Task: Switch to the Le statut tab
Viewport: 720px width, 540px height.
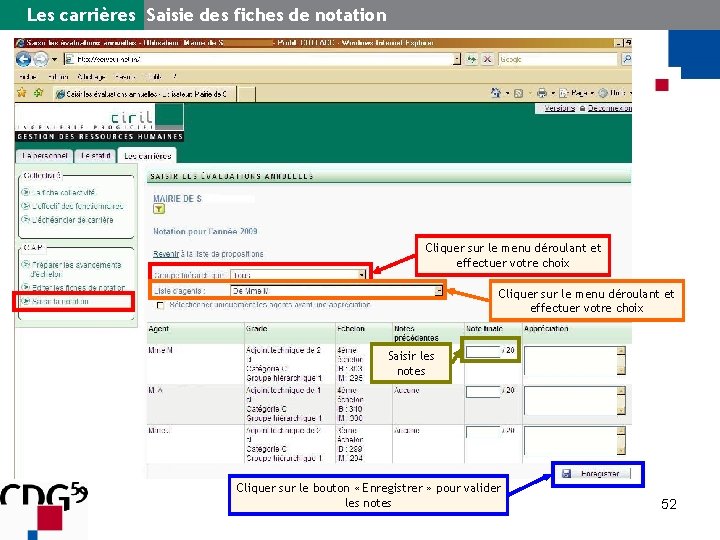Action: coord(95,156)
